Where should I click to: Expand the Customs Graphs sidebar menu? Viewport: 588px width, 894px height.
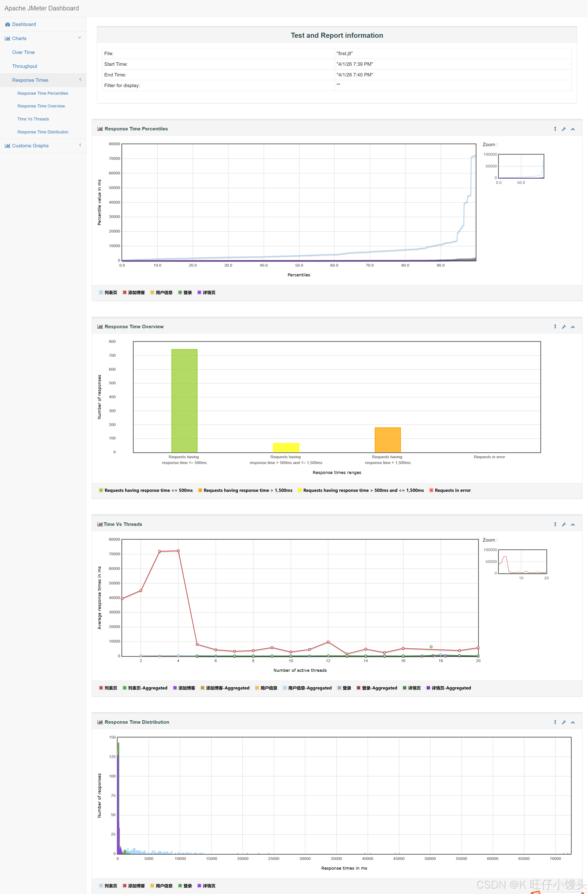(x=30, y=146)
